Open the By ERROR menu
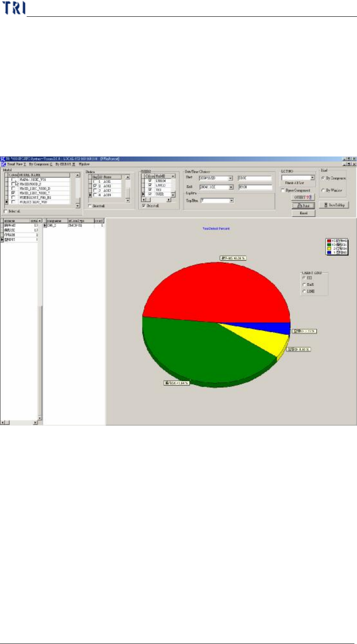This screenshot has height=644, width=357. (x=65, y=164)
